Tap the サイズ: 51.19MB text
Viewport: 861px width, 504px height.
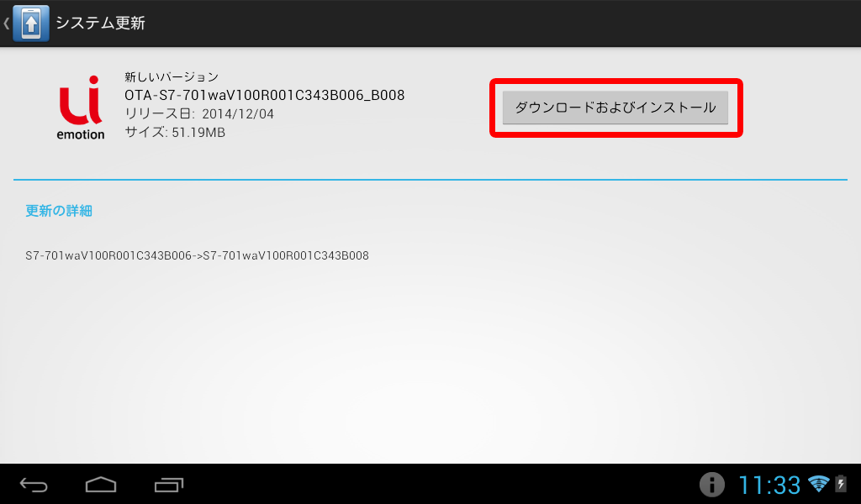pyautogui.click(x=175, y=132)
